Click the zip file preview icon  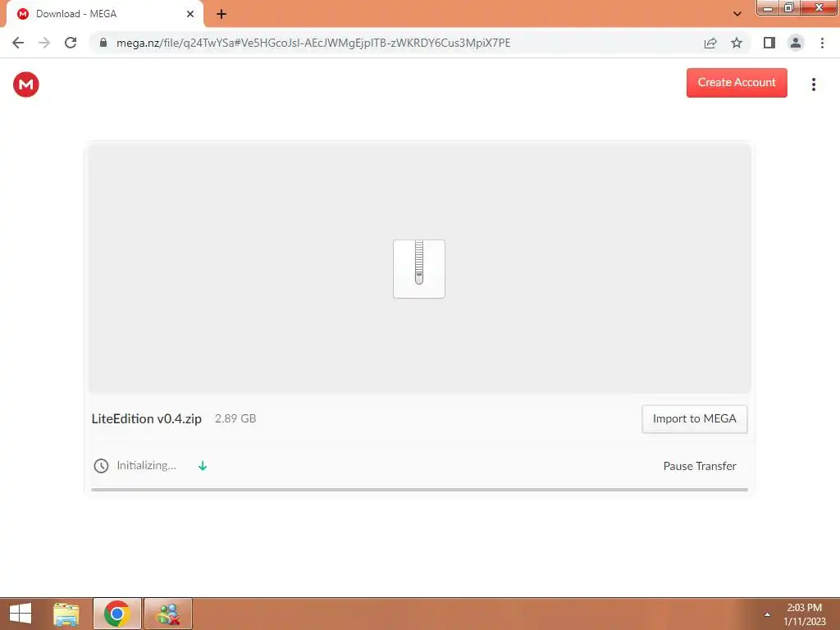(419, 269)
